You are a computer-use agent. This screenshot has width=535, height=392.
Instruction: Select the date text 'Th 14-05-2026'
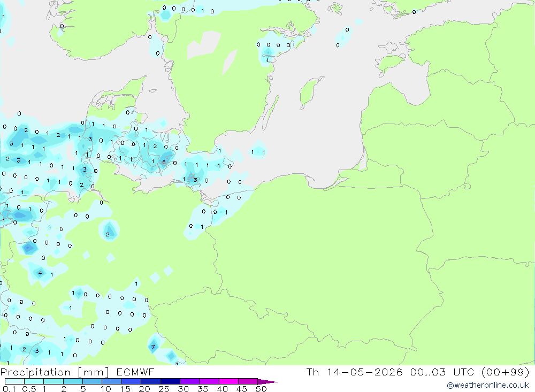click(x=355, y=372)
